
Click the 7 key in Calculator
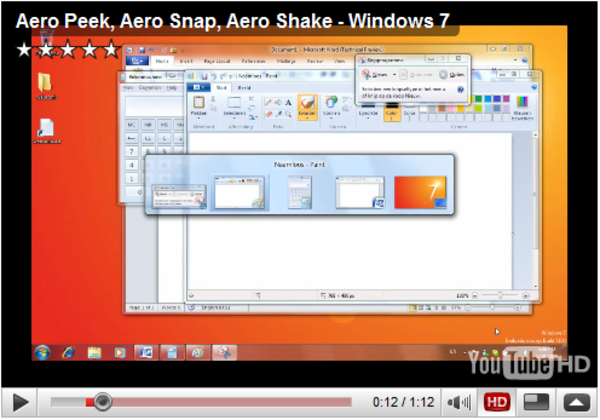pos(131,151)
